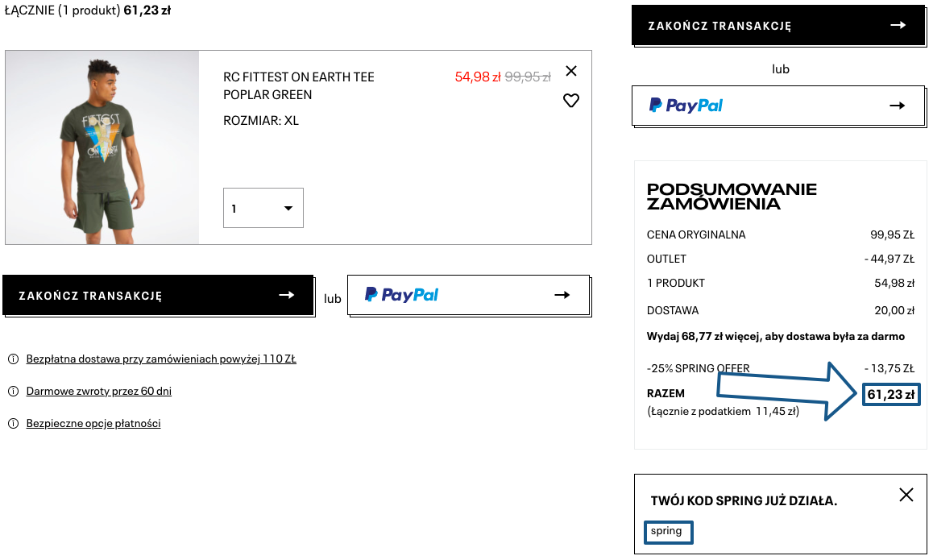Click info icon beside free returns link
Image resolution: width=933 pixels, height=560 pixels.
click(13, 391)
